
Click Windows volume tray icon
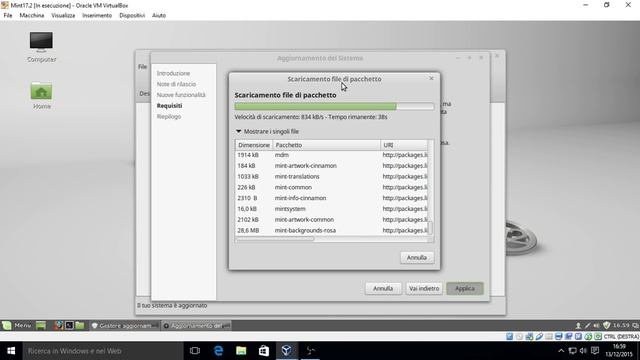[x=583, y=351]
